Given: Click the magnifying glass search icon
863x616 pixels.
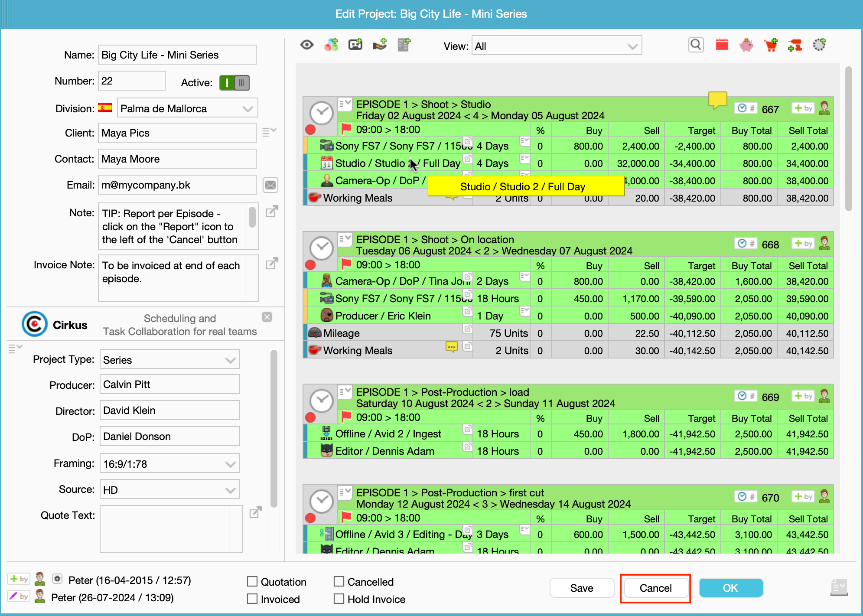Looking at the screenshot, I should (x=696, y=45).
